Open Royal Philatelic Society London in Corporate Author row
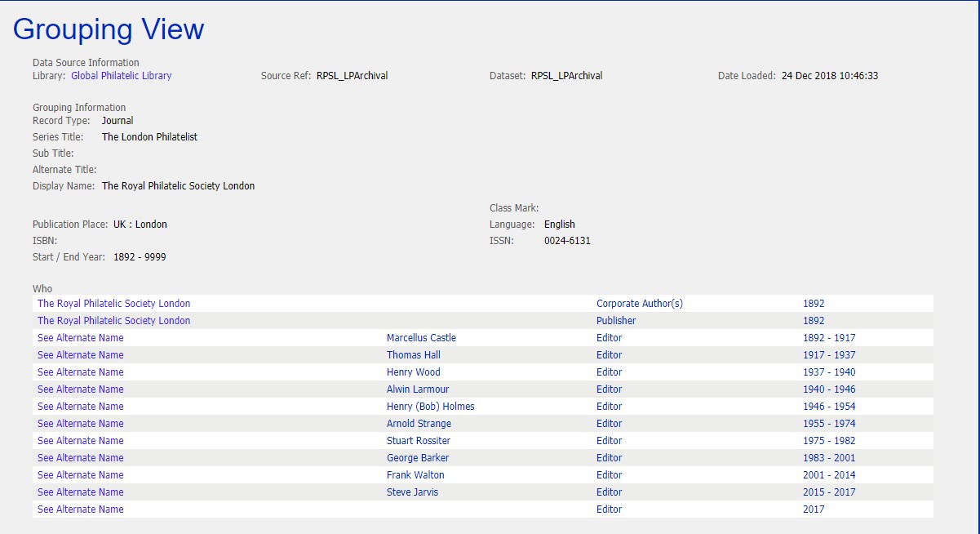980x534 pixels. click(114, 304)
